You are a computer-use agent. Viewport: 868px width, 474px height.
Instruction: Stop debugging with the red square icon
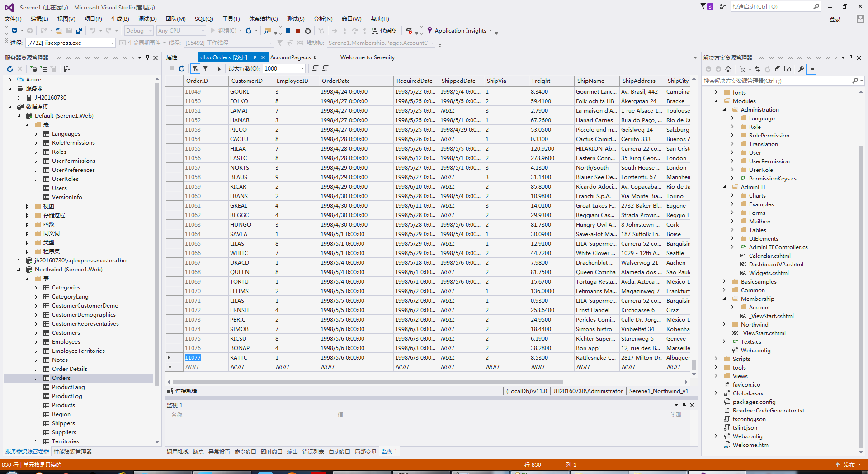pos(298,31)
